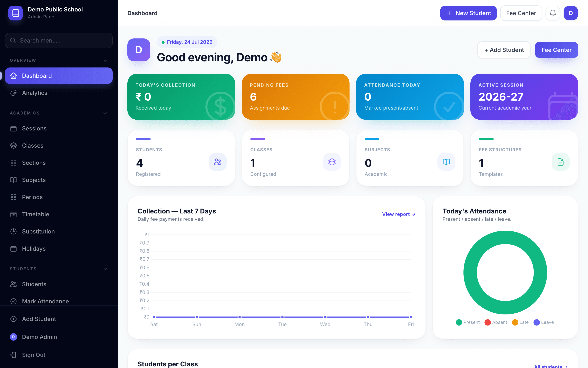The height and width of the screenshot is (368, 588).
Task: Click the grid icon beside Periods
Action: click(14, 197)
